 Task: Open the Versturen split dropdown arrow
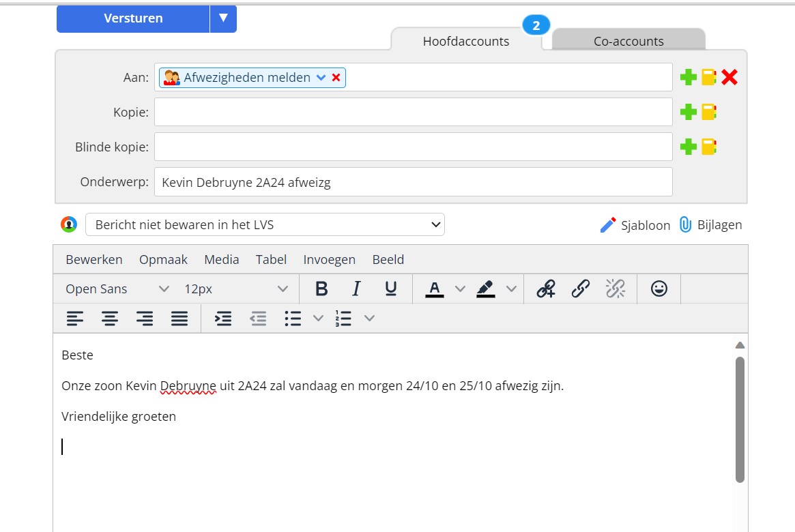click(x=223, y=18)
